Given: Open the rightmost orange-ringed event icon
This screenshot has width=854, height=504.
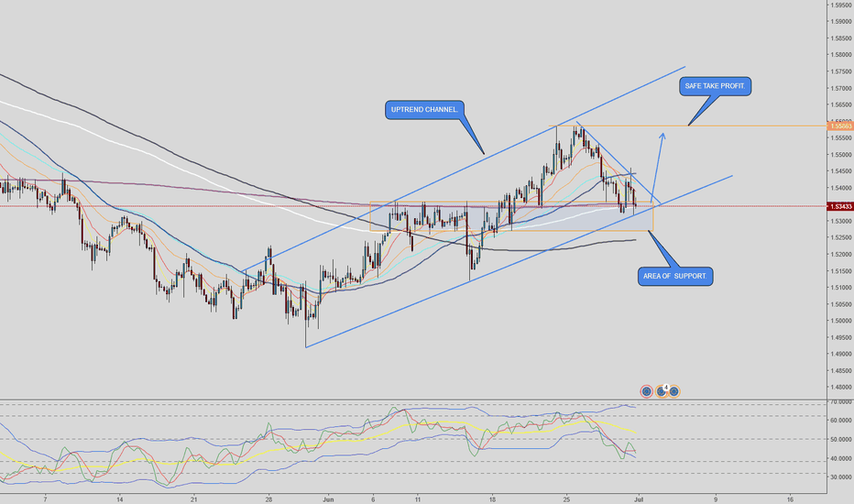Looking at the screenshot, I should [673, 391].
